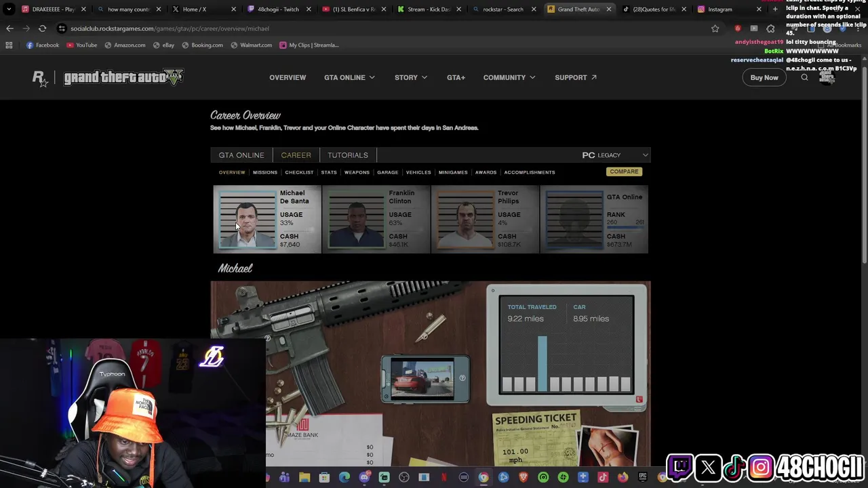Click the Buy Now button
This screenshot has width=868, height=488.
pos(764,77)
